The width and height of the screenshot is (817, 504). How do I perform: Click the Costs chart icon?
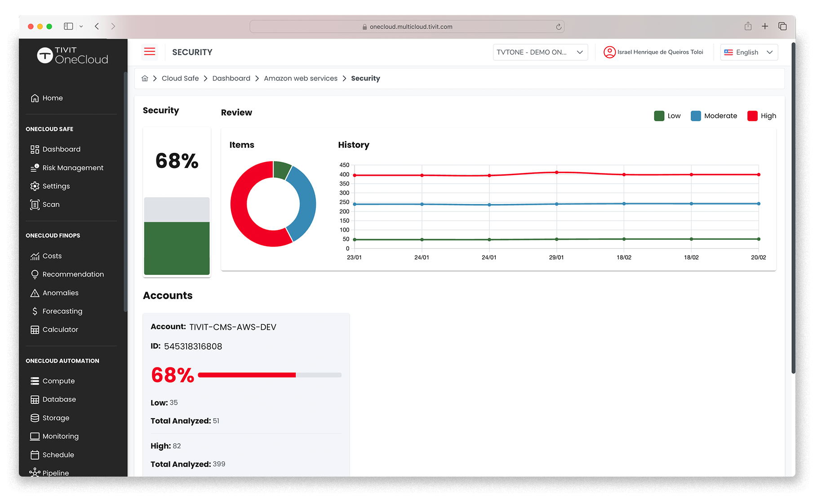click(35, 256)
